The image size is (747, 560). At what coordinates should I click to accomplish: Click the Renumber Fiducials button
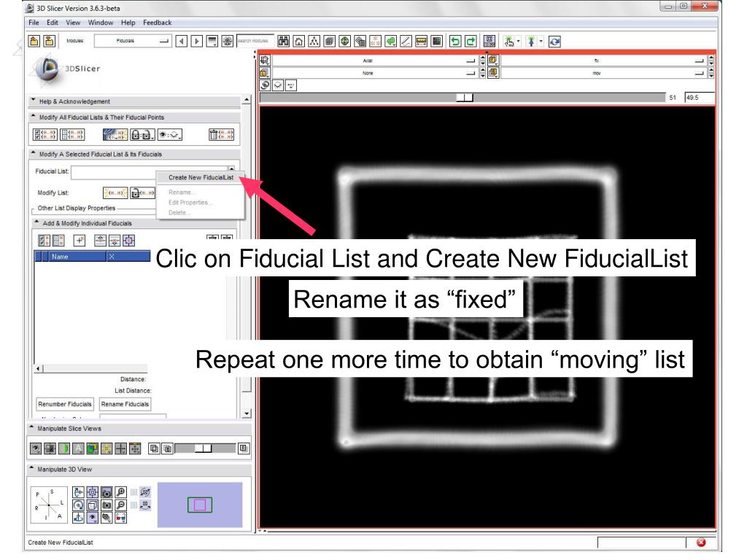coord(65,404)
